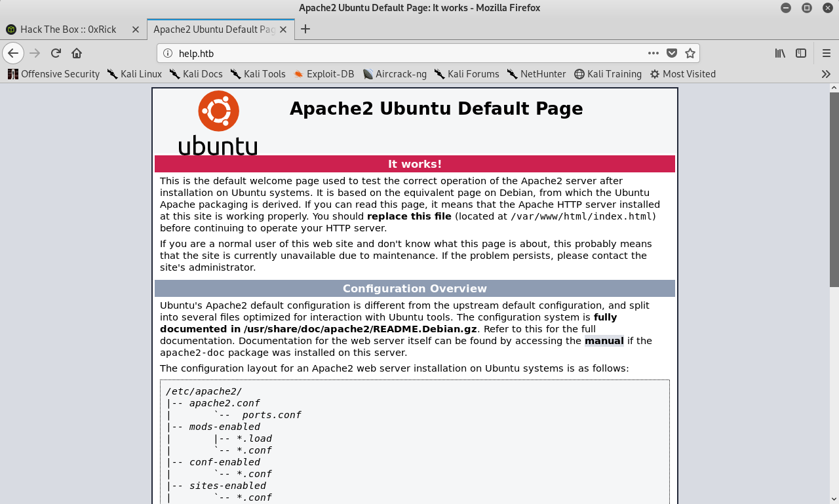Viewport: 839px width, 504px height.
Task: Toggle the sidebar view icon
Action: click(801, 53)
